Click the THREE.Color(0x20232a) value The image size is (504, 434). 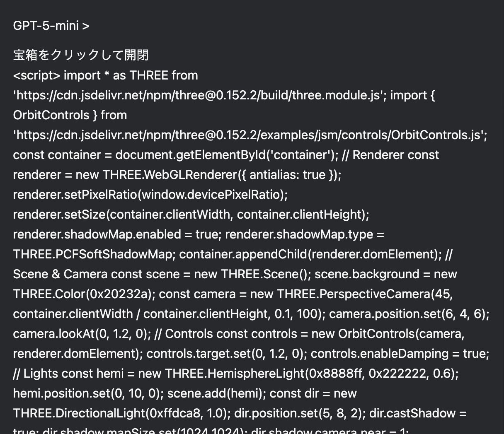[x=84, y=294]
